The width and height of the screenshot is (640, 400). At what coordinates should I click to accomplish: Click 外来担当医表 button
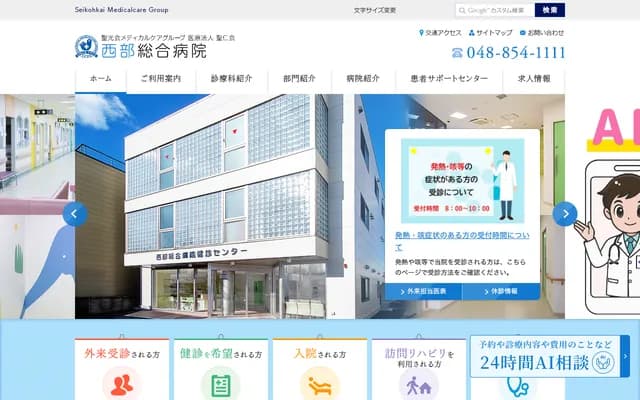coord(423,291)
